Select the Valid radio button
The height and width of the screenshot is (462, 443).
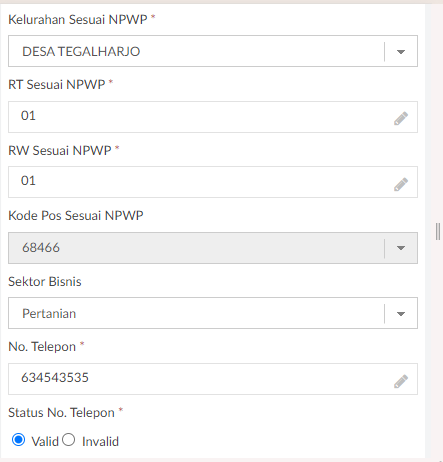point(18,440)
